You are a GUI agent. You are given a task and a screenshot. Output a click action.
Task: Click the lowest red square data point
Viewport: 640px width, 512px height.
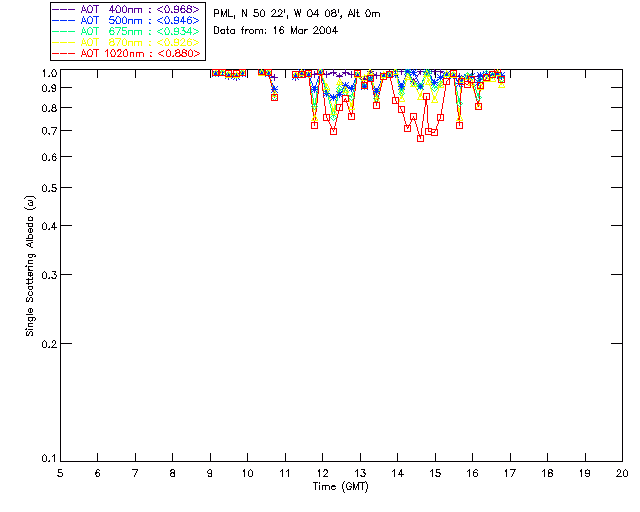(420, 139)
